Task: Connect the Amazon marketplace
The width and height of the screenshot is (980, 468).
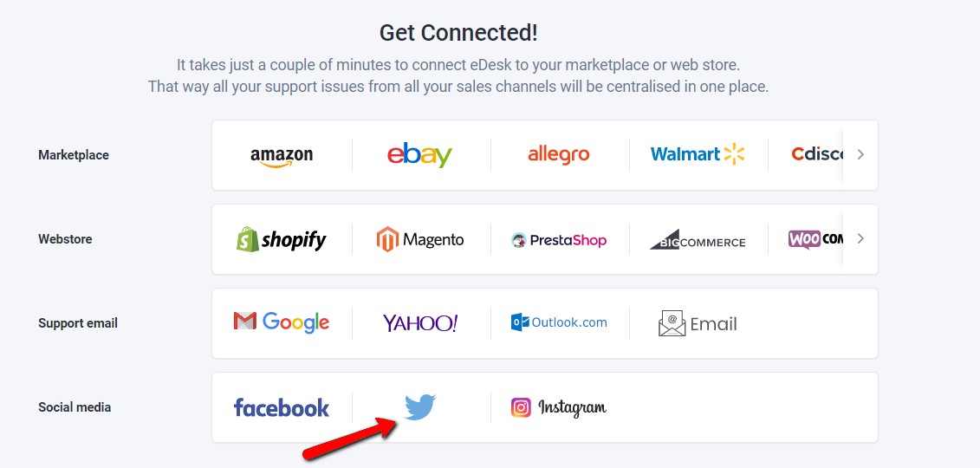Action: click(282, 156)
